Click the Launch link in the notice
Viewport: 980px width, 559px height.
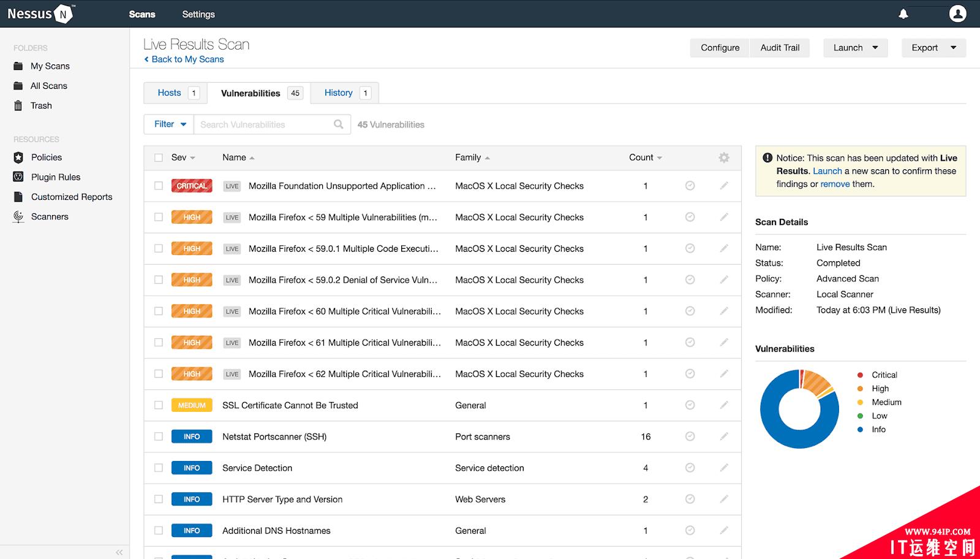click(827, 171)
